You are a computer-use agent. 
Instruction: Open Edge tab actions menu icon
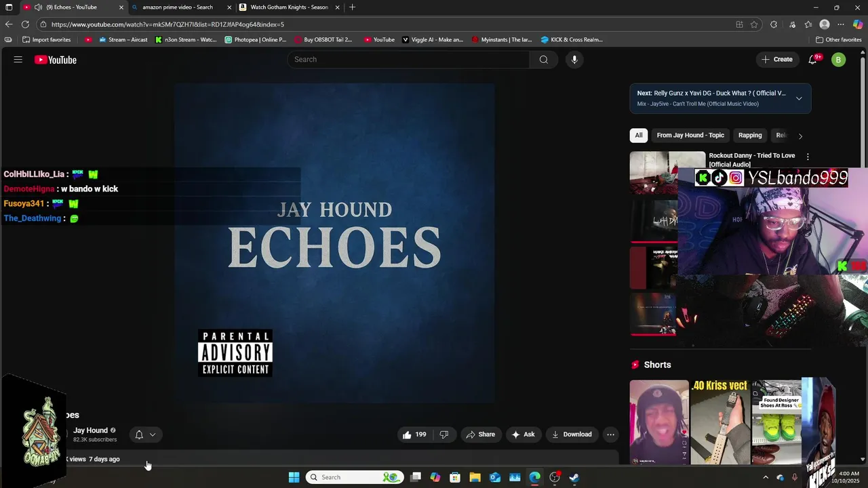pyautogui.click(x=9, y=7)
